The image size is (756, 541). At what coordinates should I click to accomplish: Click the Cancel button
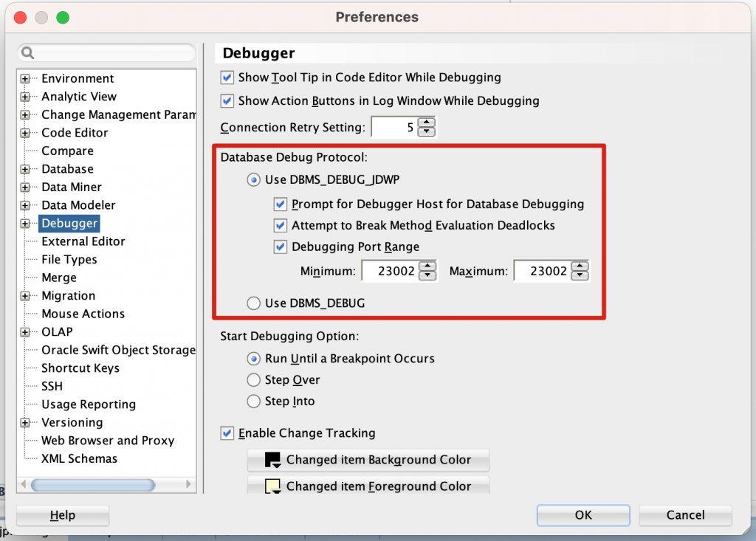point(685,515)
